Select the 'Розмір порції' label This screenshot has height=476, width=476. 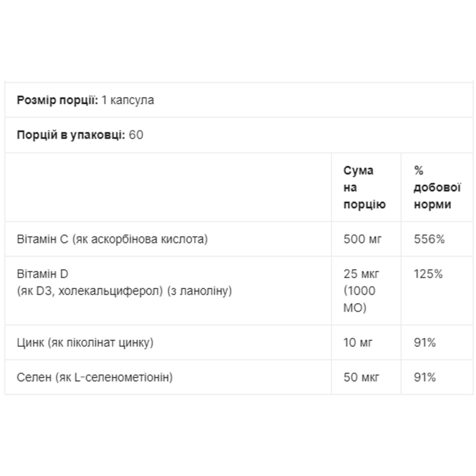57,100
